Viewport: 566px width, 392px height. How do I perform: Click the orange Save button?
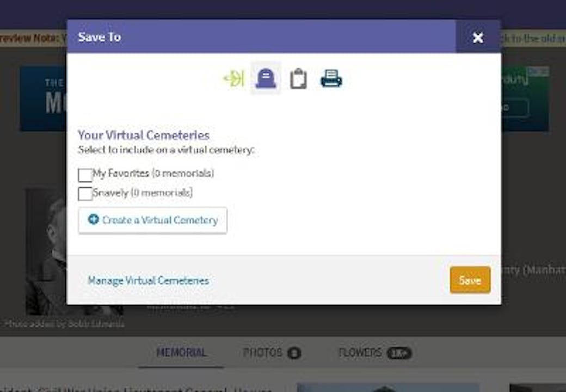point(469,280)
